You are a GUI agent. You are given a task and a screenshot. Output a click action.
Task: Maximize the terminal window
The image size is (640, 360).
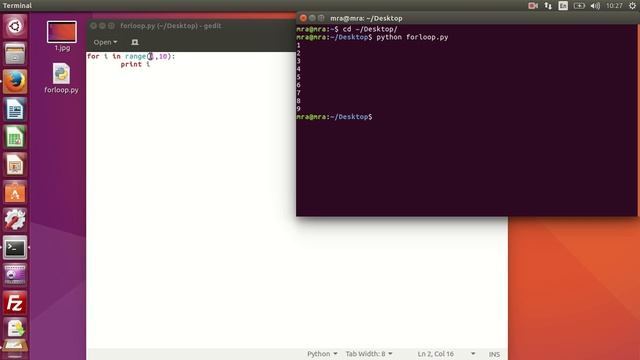321,18
